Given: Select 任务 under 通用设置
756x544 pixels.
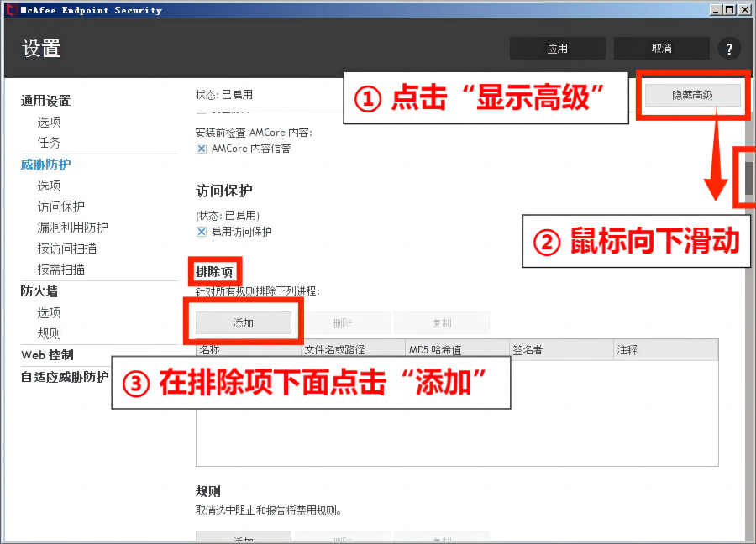Looking at the screenshot, I should (x=50, y=143).
